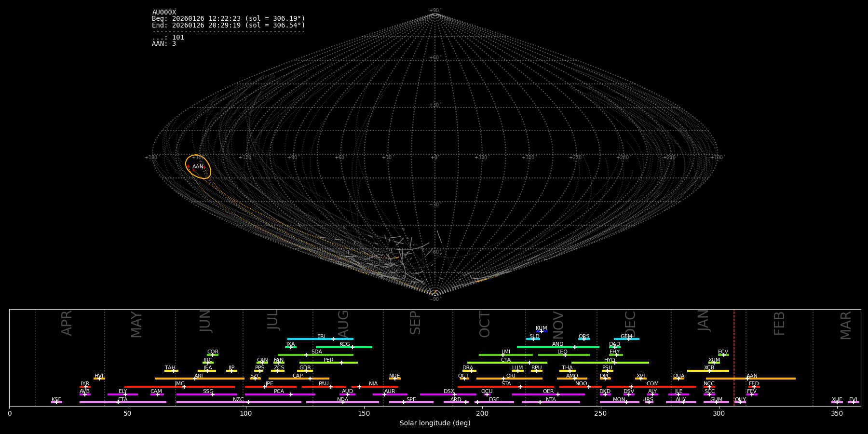Viewport: 868px width, 434px height.
Task: Click the OHY shower label
Action: tap(740, 400)
